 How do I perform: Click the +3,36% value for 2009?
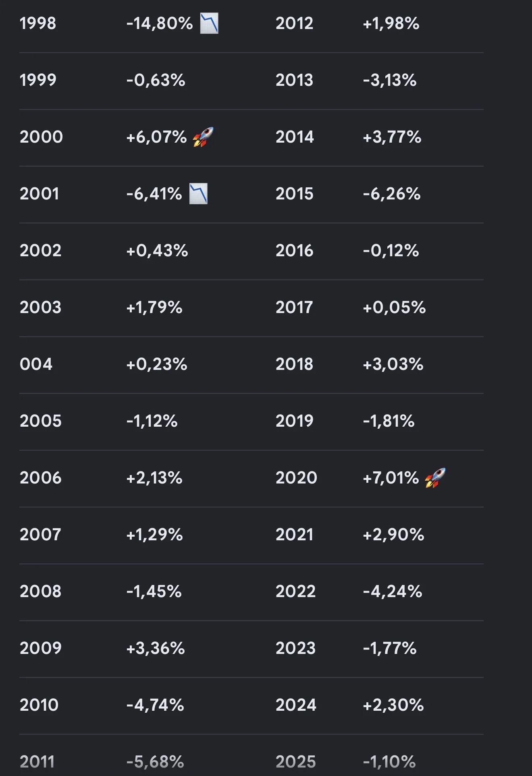[x=156, y=648]
